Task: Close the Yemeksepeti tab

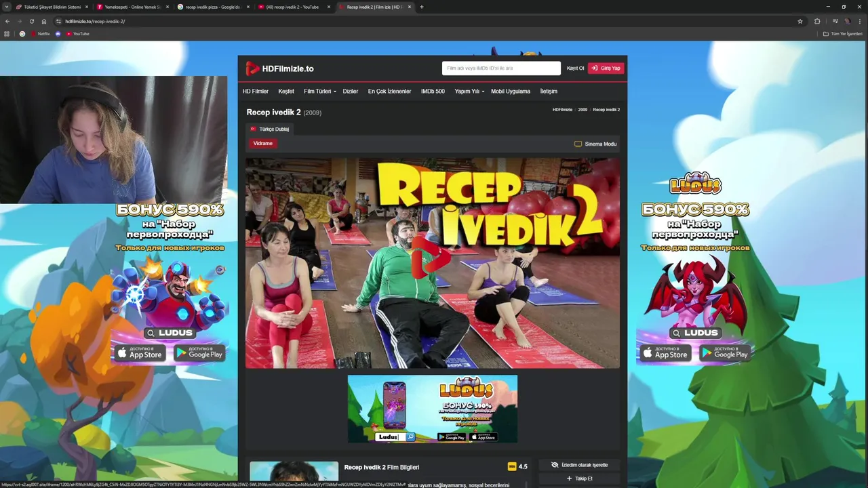Action: (167, 7)
